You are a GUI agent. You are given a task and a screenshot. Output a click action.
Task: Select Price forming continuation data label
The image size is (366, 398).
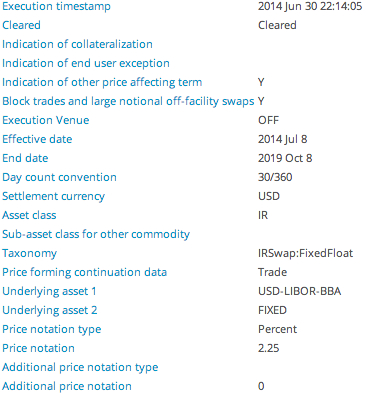(84, 272)
